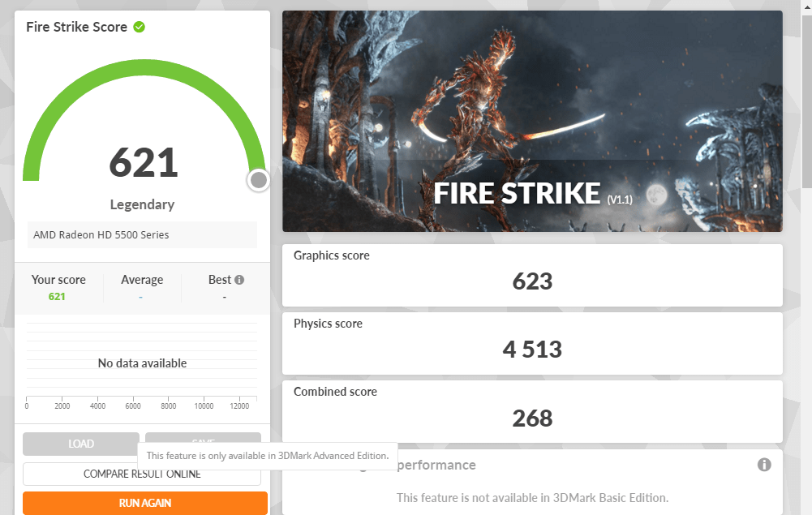Click the No data available text

[142, 363]
